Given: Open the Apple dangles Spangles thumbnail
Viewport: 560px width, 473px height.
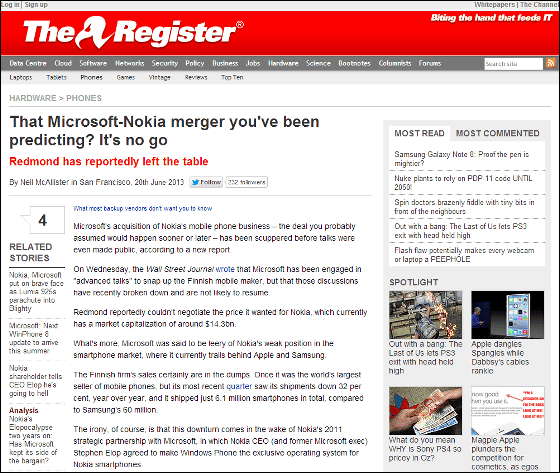Looking at the screenshot, I should click(508, 315).
